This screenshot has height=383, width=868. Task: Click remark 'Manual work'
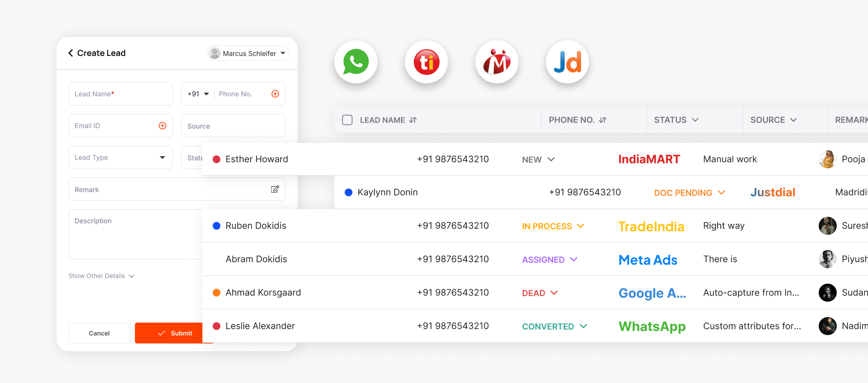[x=730, y=159]
